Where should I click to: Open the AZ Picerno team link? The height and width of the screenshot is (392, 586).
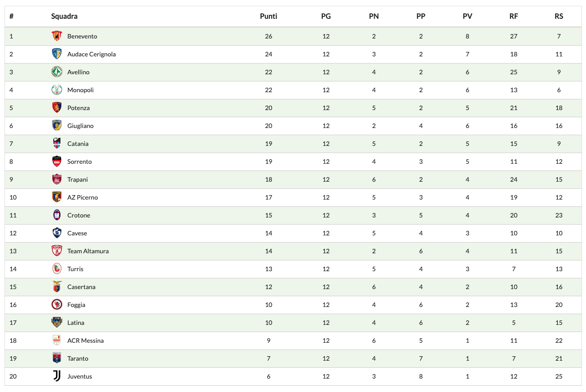click(82, 197)
